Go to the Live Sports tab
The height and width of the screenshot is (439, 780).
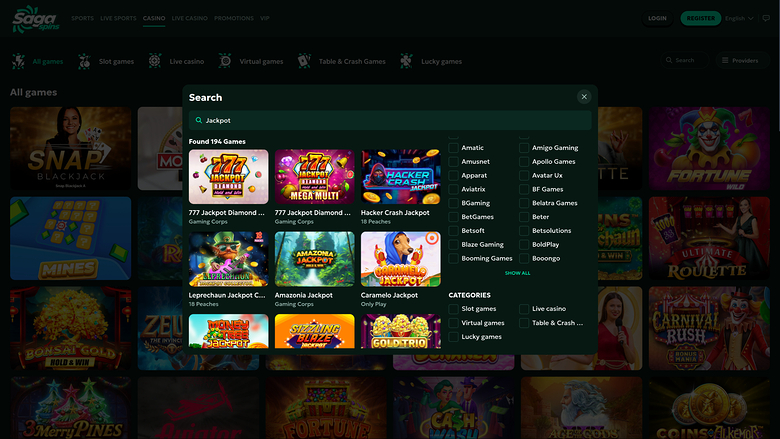[118, 18]
